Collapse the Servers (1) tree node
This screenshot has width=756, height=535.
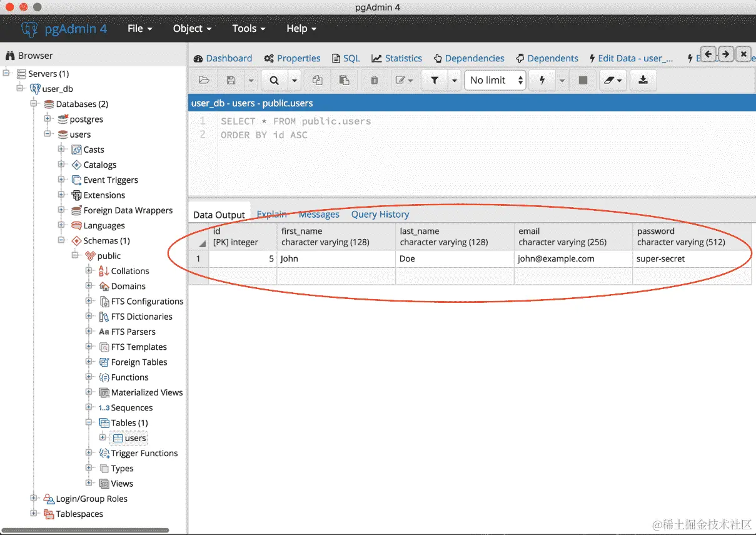(7, 73)
